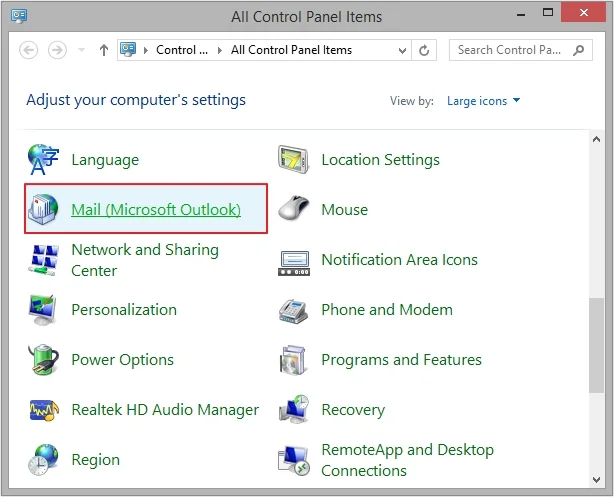Click the vertical scrollbar thumb
Image resolution: width=614 pixels, height=497 pixels.
pyautogui.click(x=596, y=345)
